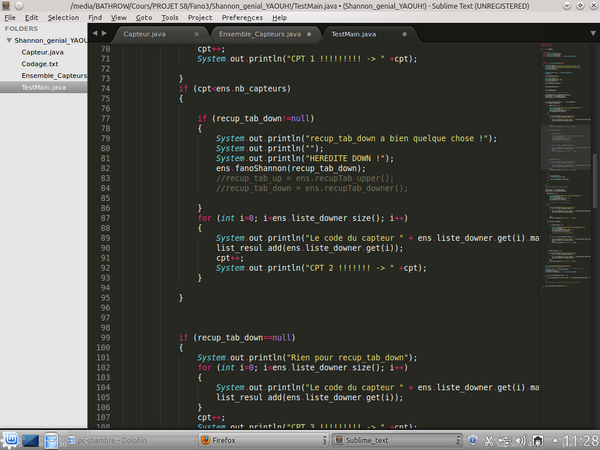Close the Ensemble_Capteurs.java tab
This screenshot has width=600, height=450.
pyautogui.click(x=310, y=34)
